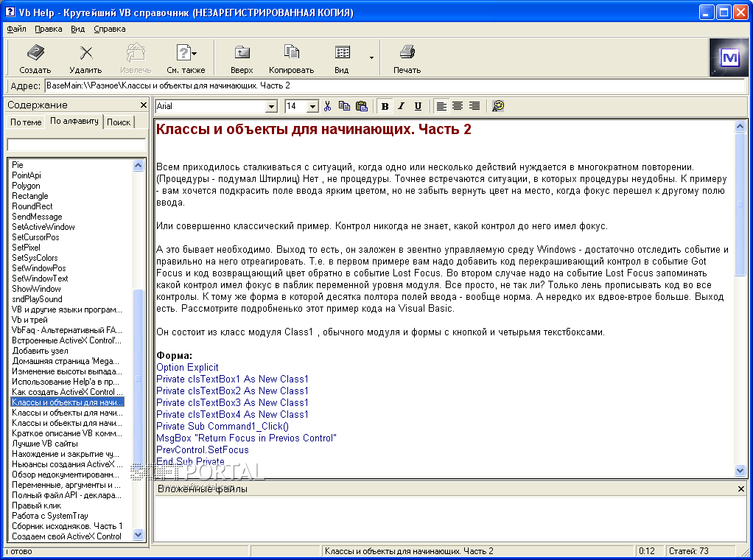The image size is (753, 560).
Task: Select Создаем свой ActiveX Control entry
Action: (67, 536)
